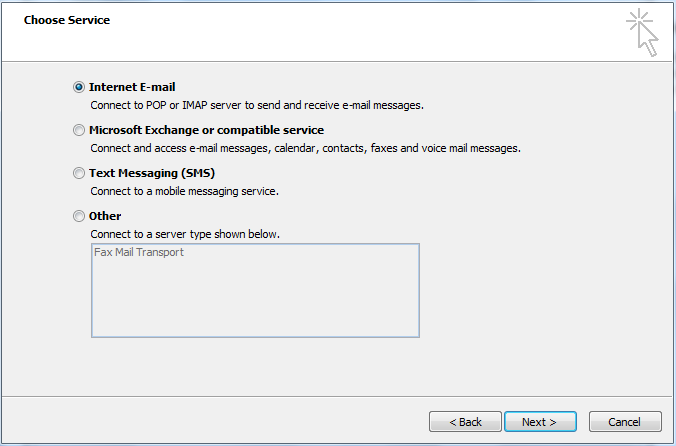This screenshot has height=446, width=676.
Task: Proceed with the Next button
Action: [x=540, y=421]
